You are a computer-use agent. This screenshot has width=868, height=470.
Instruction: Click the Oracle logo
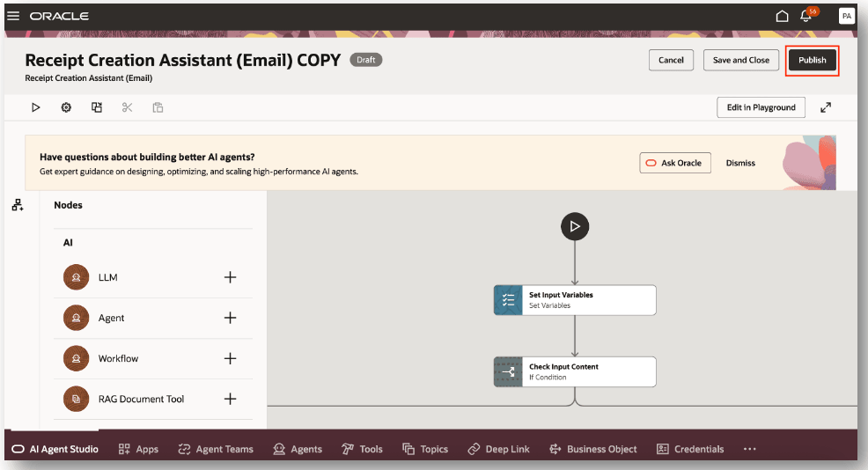[59, 16]
